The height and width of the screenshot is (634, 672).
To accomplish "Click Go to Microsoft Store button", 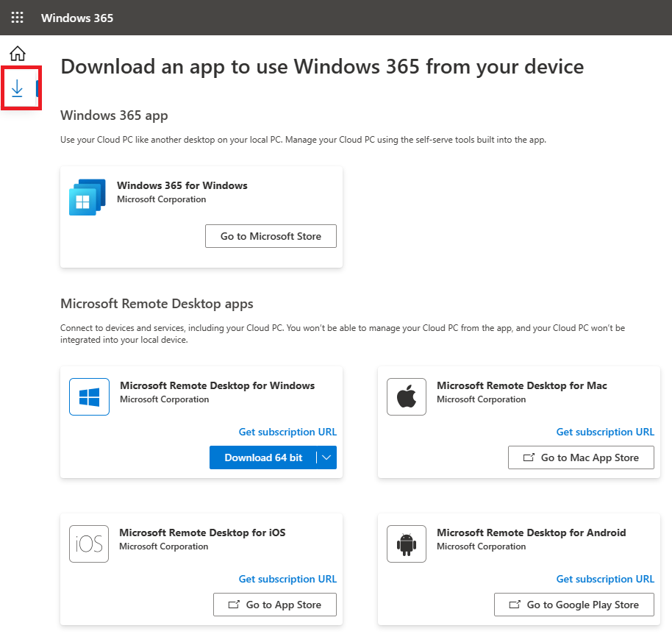I will coord(271,236).
